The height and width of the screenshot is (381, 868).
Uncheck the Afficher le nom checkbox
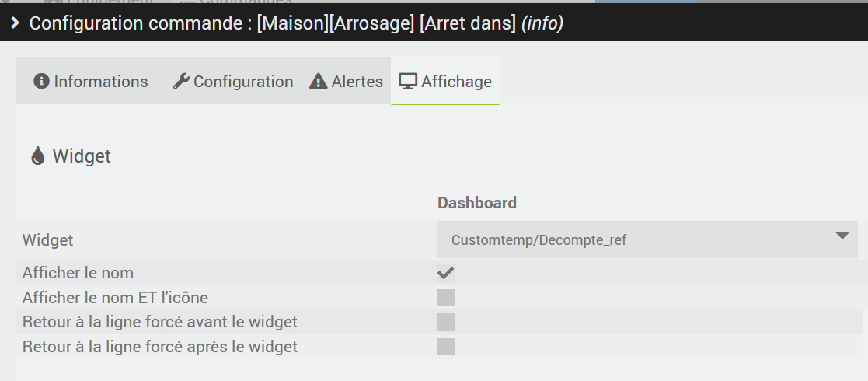pyautogui.click(x=446, y=273)
